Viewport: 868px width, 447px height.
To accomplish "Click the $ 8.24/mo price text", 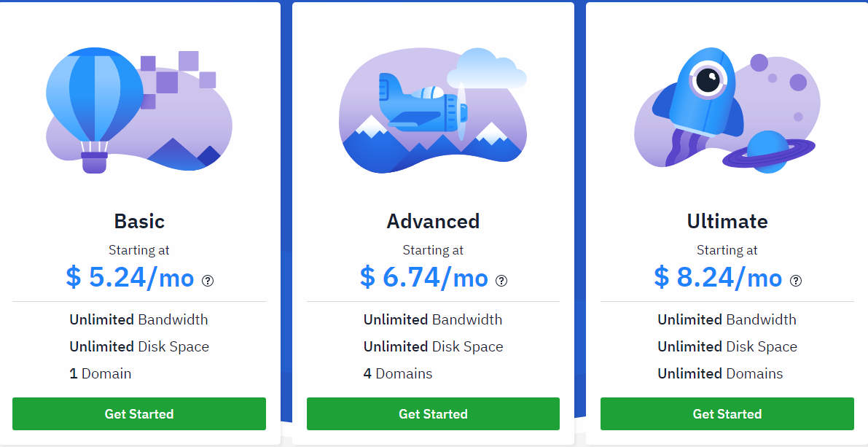I will tap(718, 277).
